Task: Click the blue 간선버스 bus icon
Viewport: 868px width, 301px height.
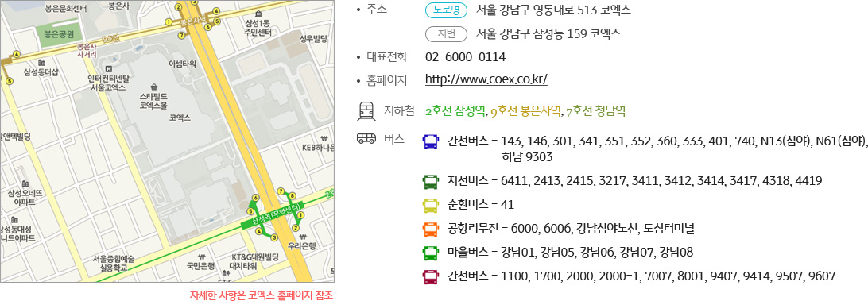Action: coord(432,141)
